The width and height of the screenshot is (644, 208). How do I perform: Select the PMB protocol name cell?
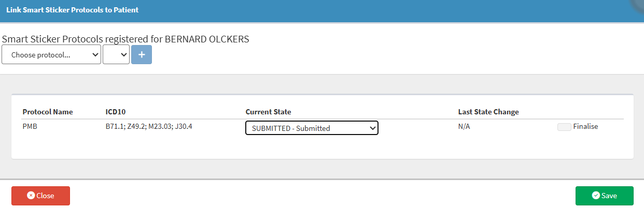click(30, 127)
